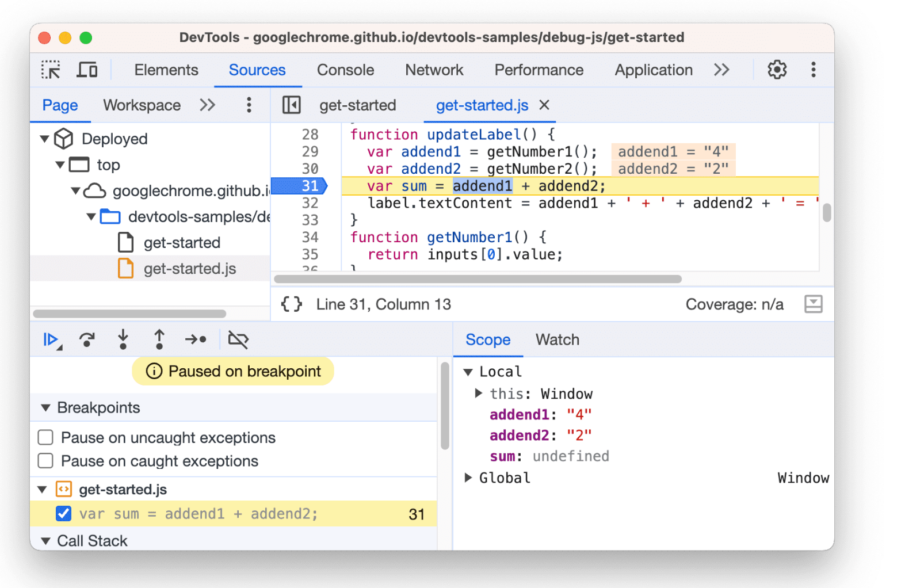The width and height of the screenshot is (924, 588).
Task: Open the get-started editor tab
Action: coord(357,105)
